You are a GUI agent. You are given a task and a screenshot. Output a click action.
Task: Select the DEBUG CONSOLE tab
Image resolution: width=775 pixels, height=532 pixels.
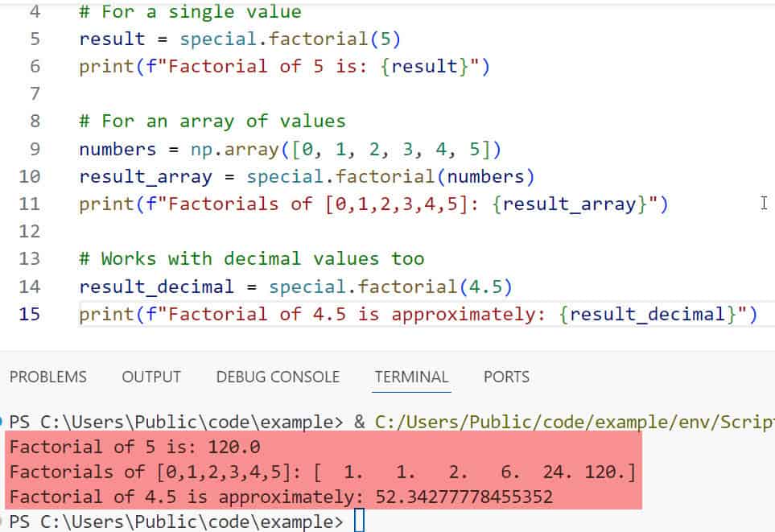point(277,377)
